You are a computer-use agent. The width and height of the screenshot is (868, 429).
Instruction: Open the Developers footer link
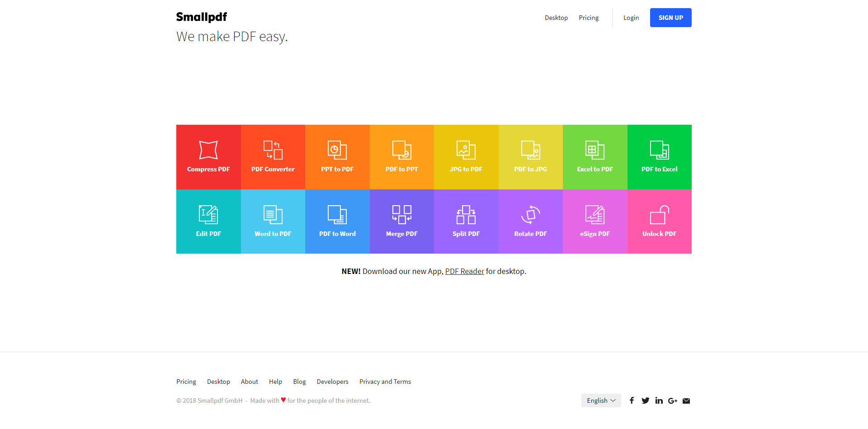click(x=333, y=382)
